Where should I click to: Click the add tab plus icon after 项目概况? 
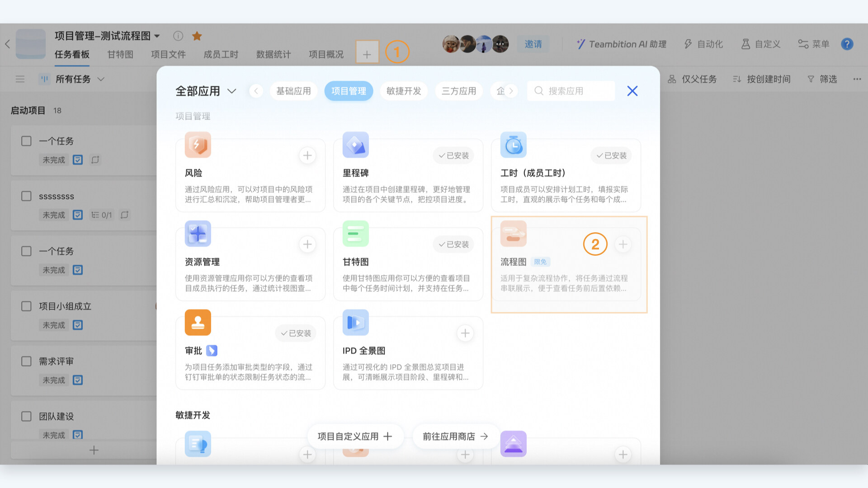pos(367,55)
